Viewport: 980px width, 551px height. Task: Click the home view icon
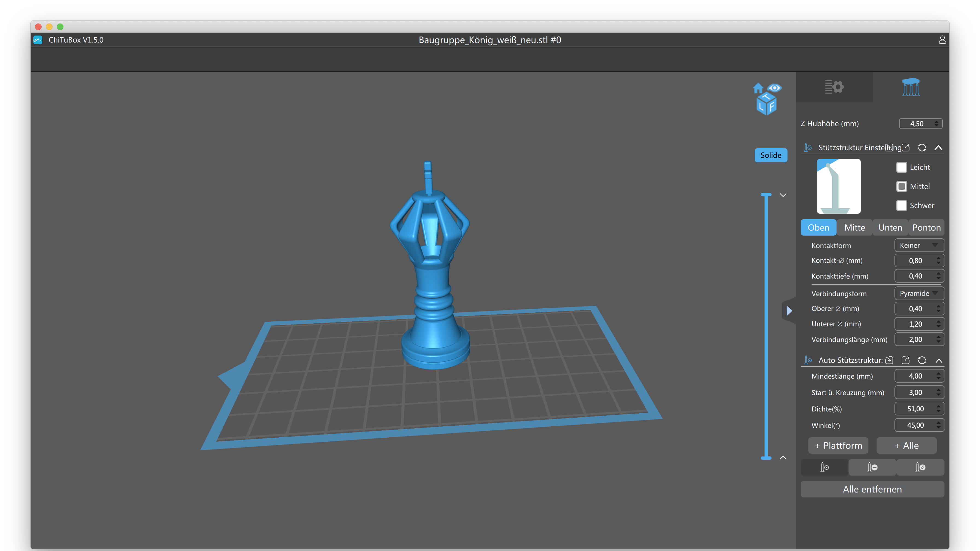point(758,88)
